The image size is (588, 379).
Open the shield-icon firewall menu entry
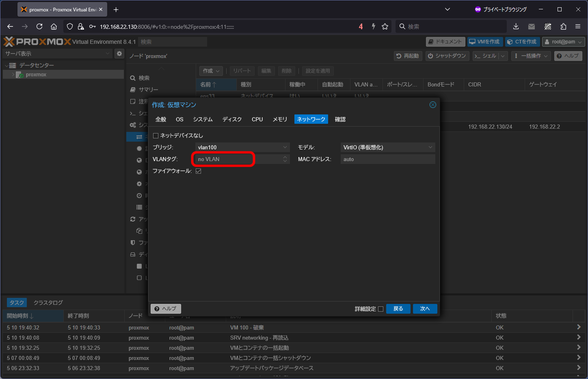click(133, 243)
